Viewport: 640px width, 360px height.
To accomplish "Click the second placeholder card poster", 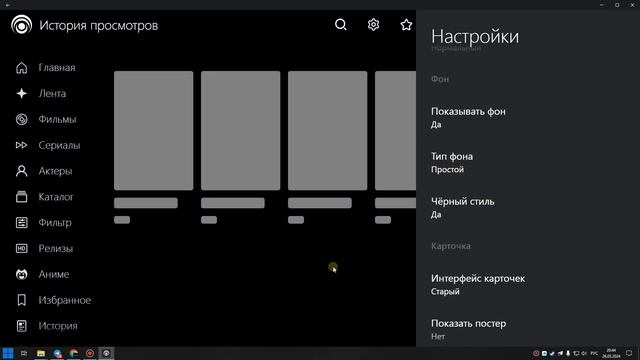I will pyautogui.click(x=240, y=131).
